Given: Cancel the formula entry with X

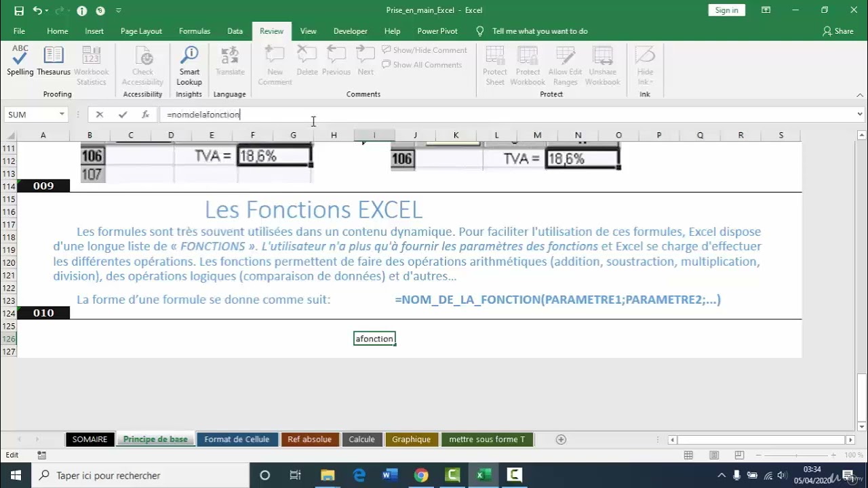Looking at the screenshot, I should [x=100, y=115].
